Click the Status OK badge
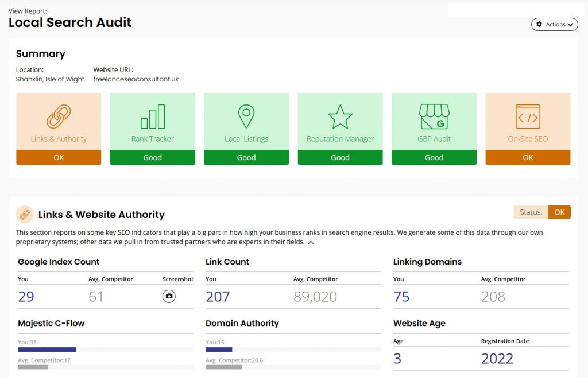The image size is (588, 377). click(x=559, y=212)
